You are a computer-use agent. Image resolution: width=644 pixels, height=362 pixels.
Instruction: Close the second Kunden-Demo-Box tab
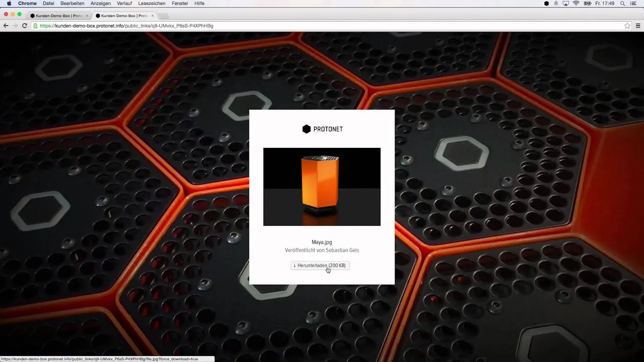coord(152,16)
